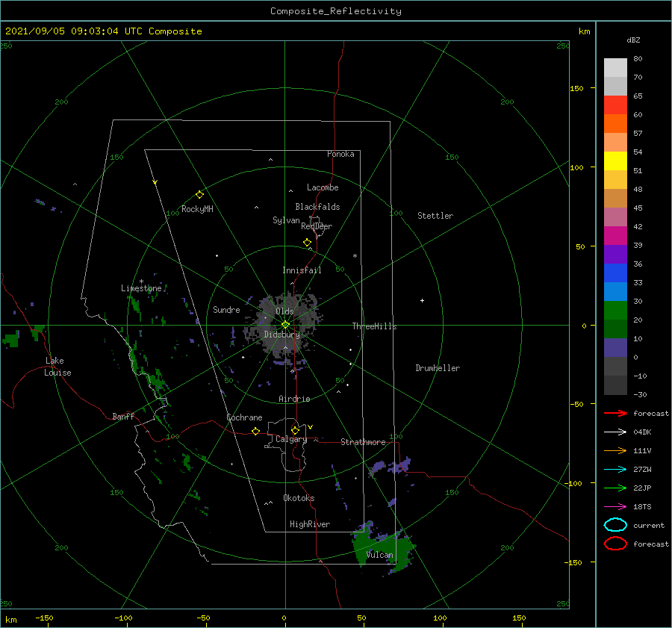Click the Sundre label
The height and width of the screenshot is (628, 672).
click(226, 309)
